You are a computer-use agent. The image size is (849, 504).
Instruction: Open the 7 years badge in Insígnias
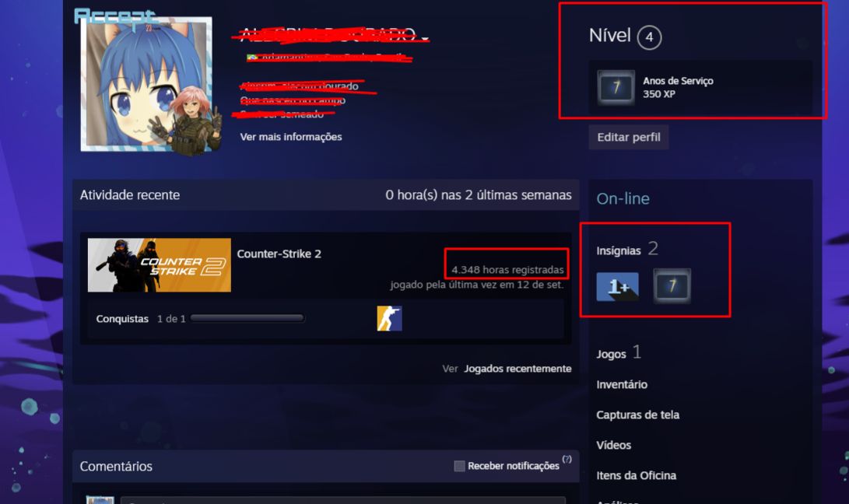(x=672, y=286)
